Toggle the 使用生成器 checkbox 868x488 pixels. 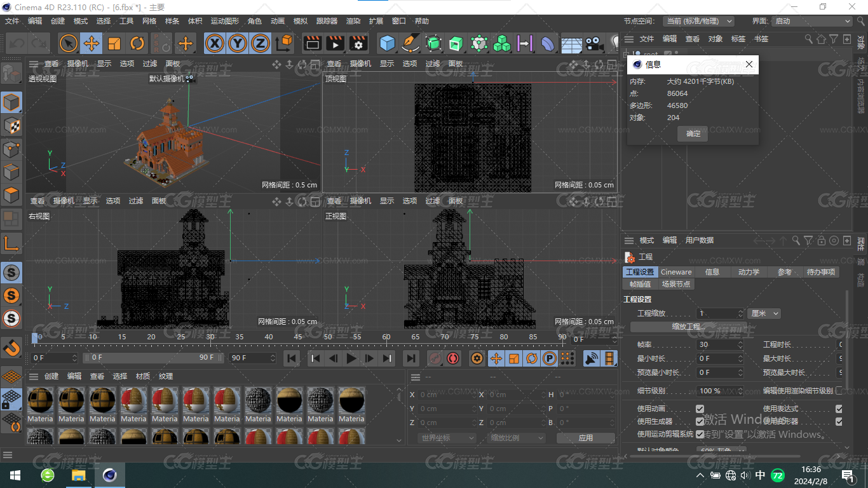(x=700, y=421)
